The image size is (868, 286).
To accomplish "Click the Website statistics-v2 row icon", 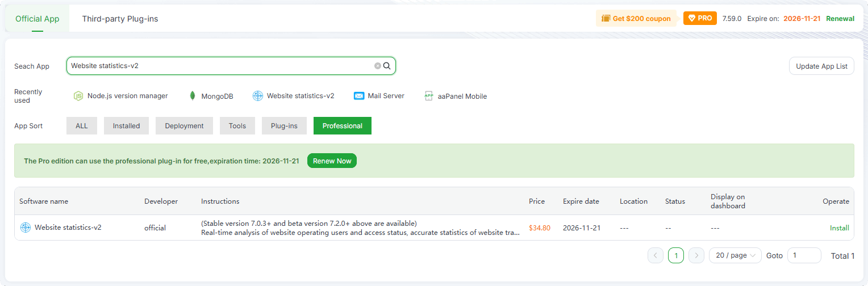I will coord(25,228).
